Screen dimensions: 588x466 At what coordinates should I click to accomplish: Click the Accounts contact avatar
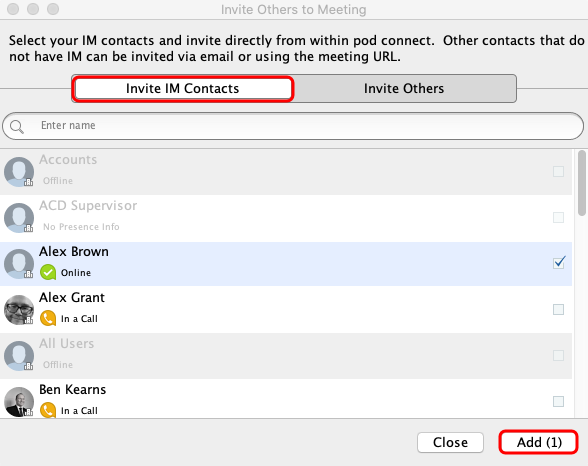pyautogui.click(x=19, y=172)
